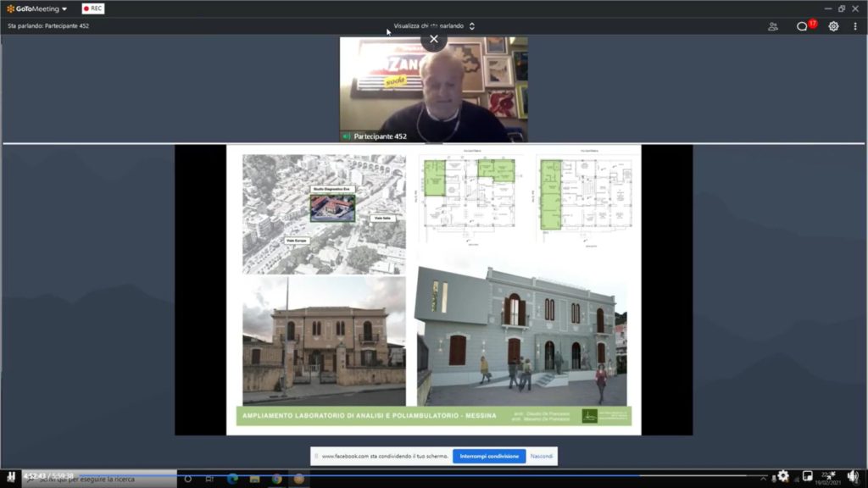This screenshot has height=488, width=868.
Task: Toggle the REC recording indicator
Action: [x=93, y=8]
